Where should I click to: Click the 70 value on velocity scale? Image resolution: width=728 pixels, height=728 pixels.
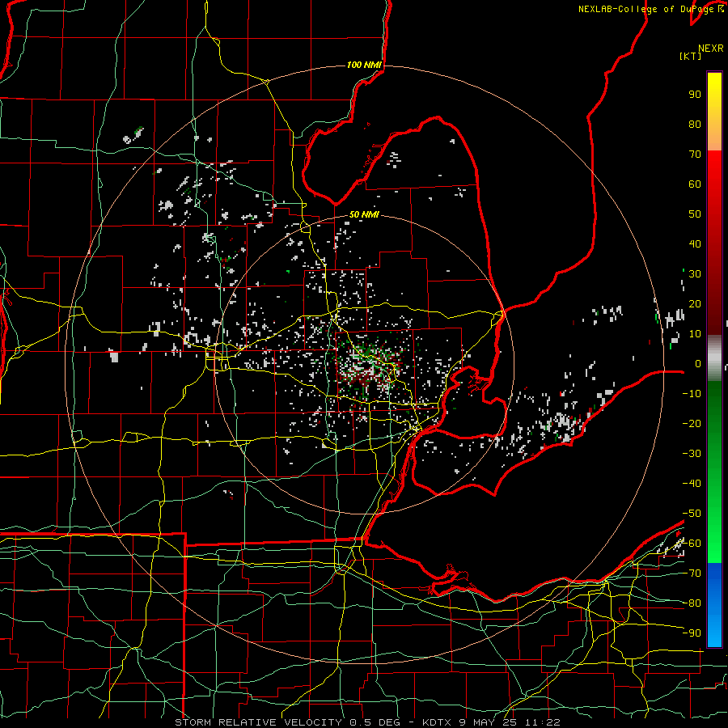tap(695, 154)
